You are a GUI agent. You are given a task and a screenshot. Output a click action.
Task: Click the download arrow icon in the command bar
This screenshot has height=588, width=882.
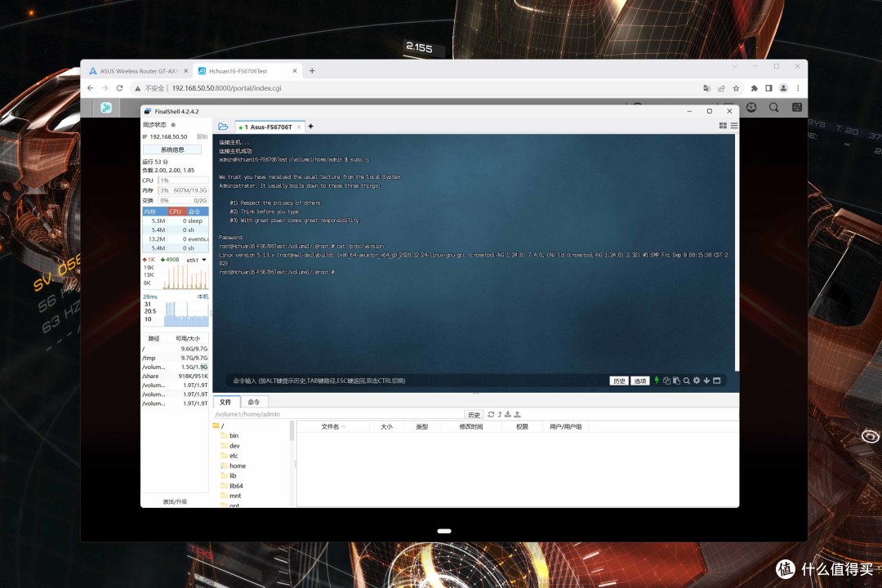point(706,381)
